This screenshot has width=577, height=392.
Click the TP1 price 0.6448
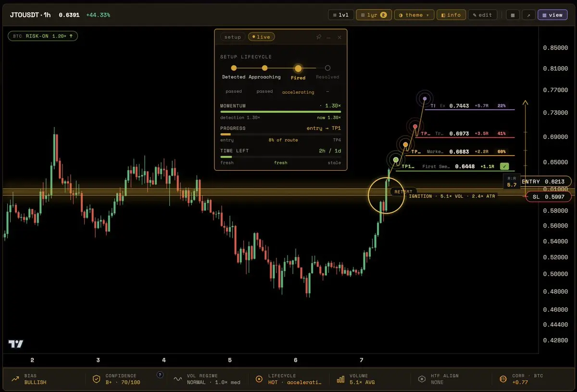coord(465,166)
